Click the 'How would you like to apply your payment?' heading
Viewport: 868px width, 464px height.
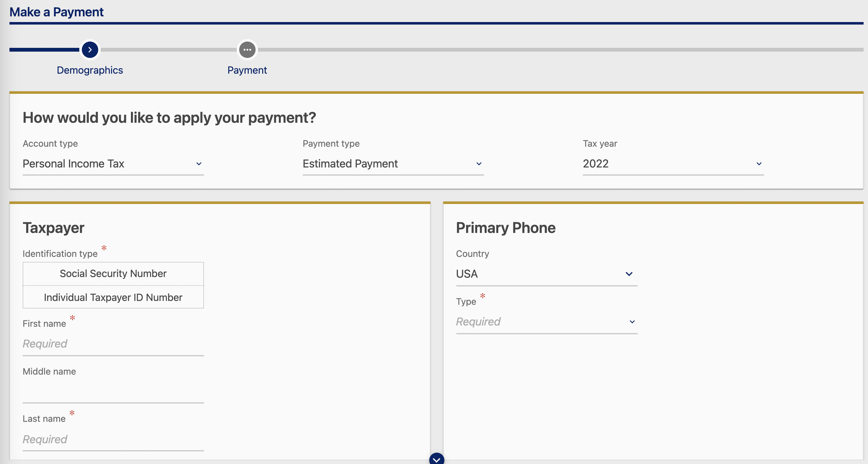169,118
